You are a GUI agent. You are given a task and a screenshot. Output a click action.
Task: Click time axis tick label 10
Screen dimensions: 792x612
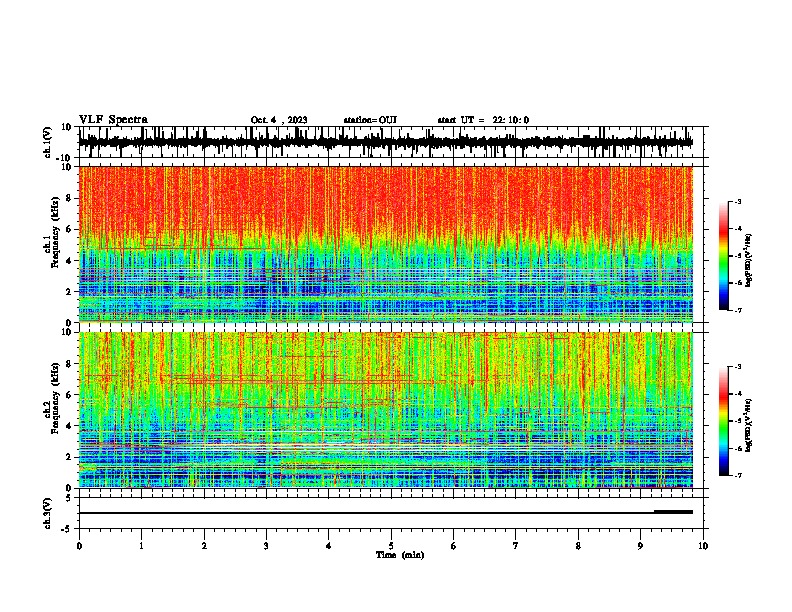coord(703,546)
